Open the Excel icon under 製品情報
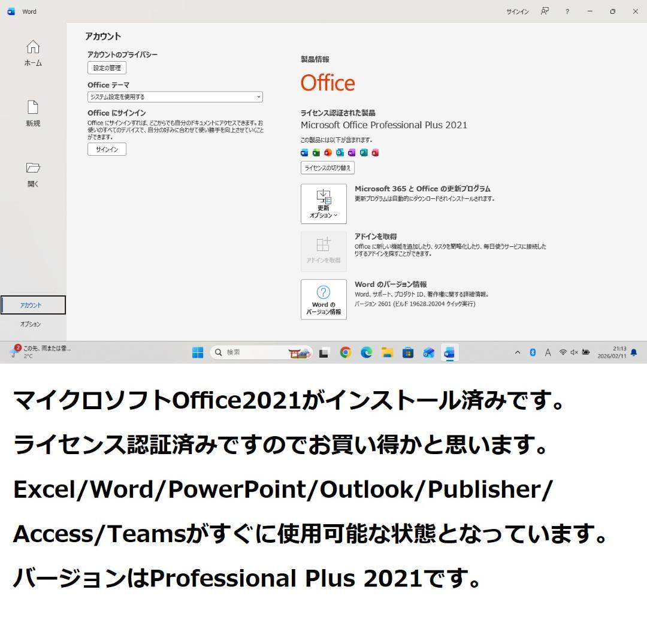 tap(315, 153)
